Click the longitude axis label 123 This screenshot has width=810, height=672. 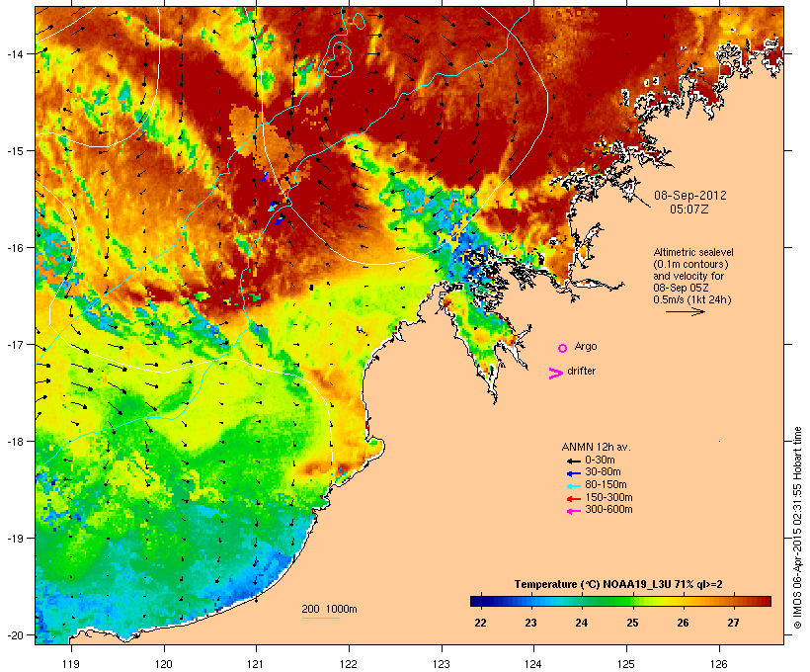tap(442, 664)
